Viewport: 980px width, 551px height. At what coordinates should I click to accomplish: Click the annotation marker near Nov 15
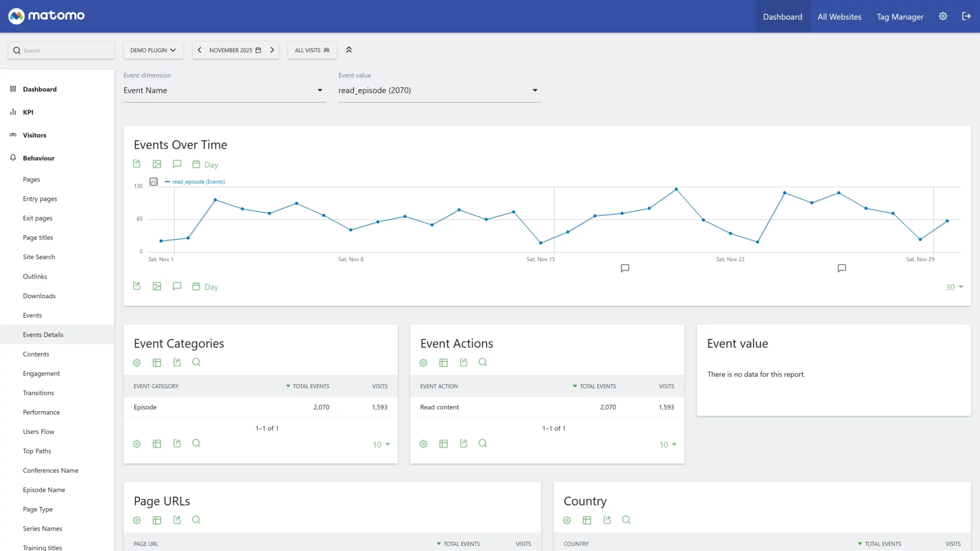(x=625, y=268)
